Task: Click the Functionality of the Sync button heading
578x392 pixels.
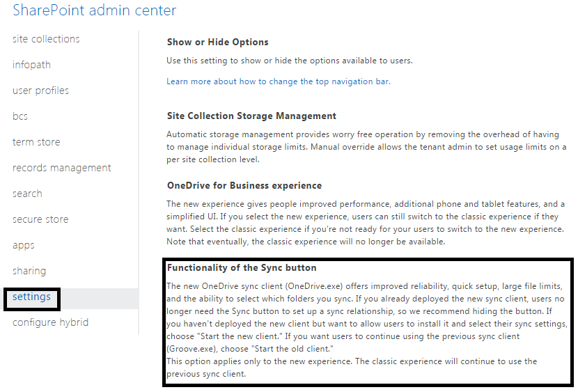Action: click(242, 268)
